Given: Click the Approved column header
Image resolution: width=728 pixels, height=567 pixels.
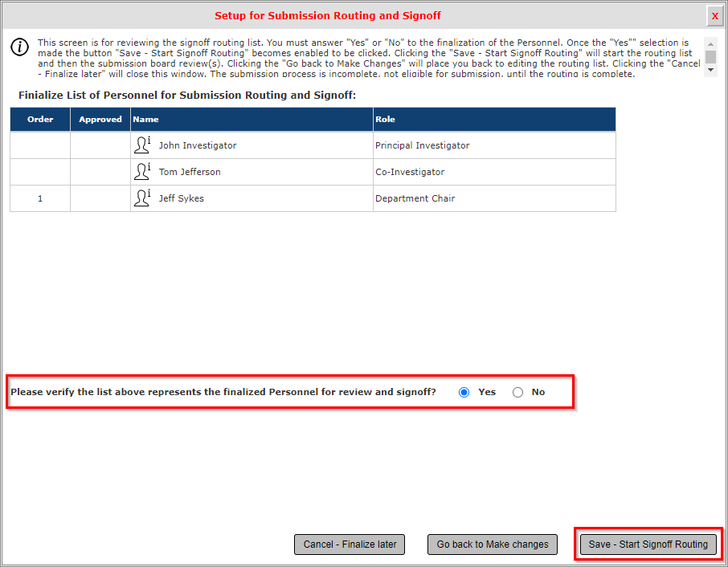Looking at the screenshot, I should pos(100,119).
